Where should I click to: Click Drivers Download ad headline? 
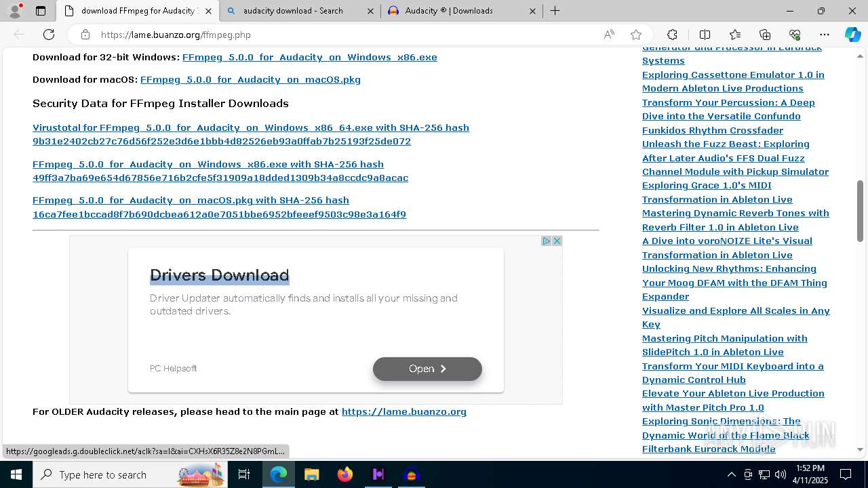point(219,275)
